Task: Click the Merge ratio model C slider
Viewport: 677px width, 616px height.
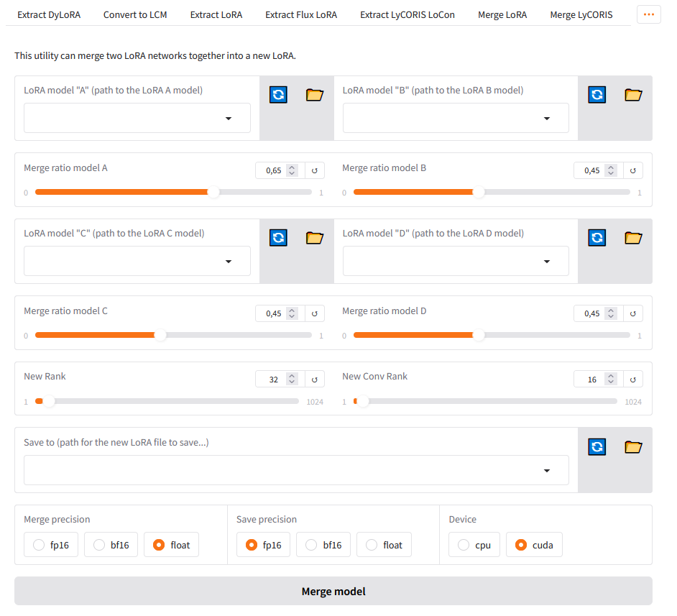Action: (x=173, y=335)
